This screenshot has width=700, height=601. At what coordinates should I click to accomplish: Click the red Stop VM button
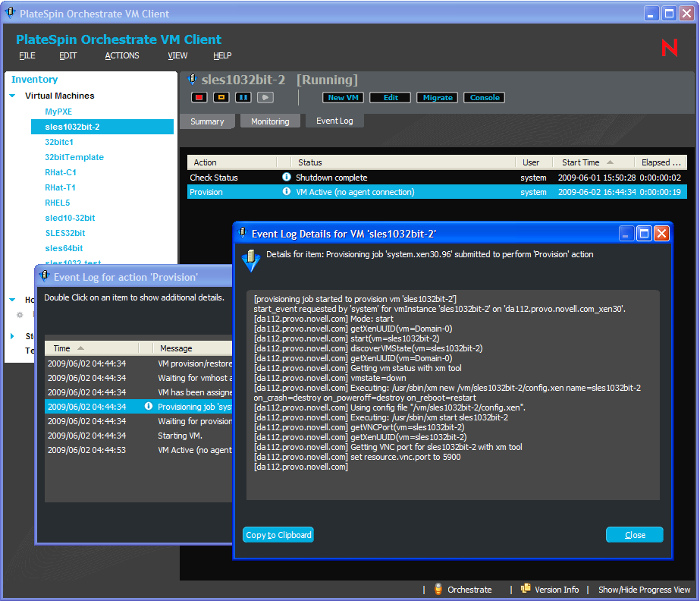click(199, 97)
